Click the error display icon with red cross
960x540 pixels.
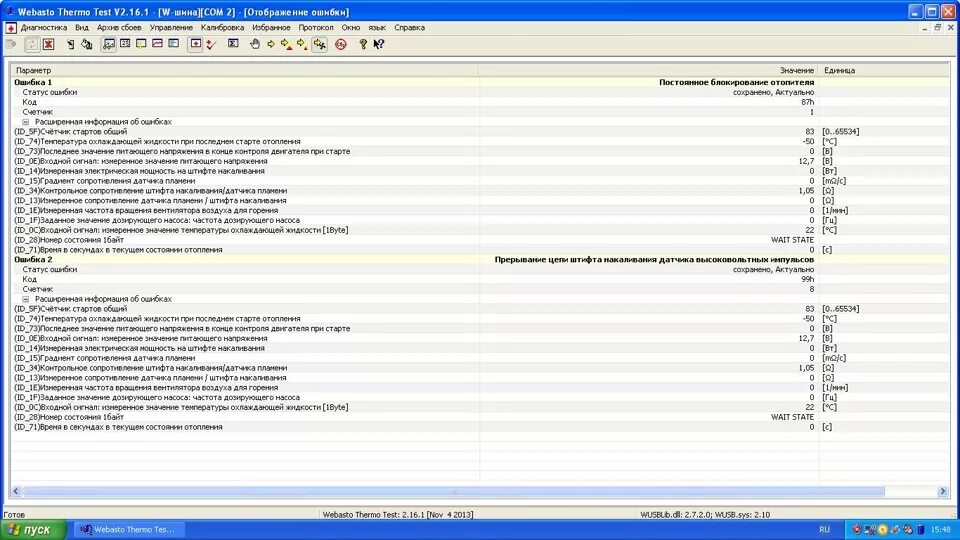pos(195,44)
